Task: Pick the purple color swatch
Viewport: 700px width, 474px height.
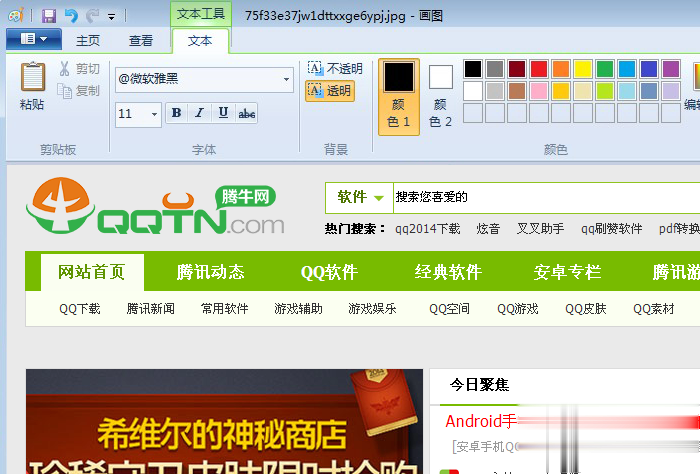Action: (x=671, y=69)
